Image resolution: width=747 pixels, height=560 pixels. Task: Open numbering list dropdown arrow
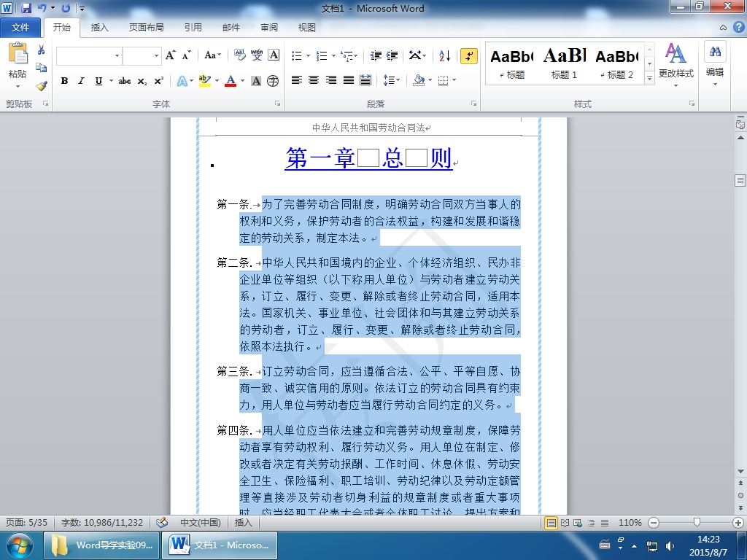coord(333,56)
